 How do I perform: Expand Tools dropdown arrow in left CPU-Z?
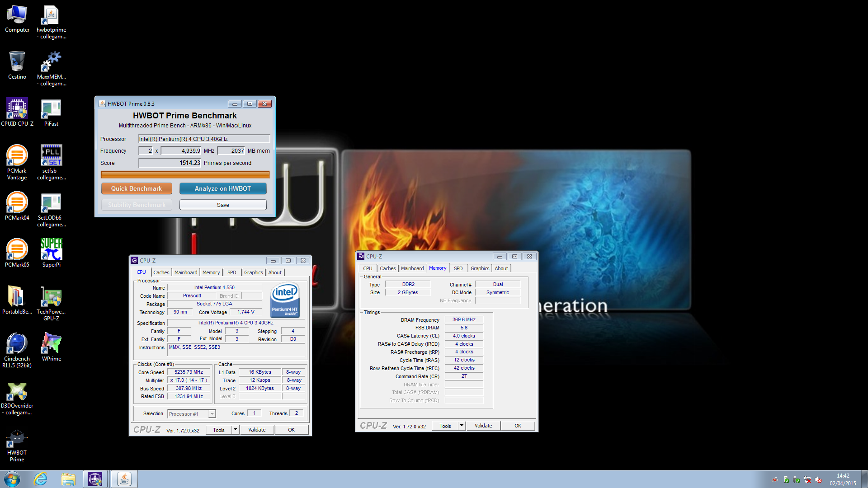pos(235,430)
